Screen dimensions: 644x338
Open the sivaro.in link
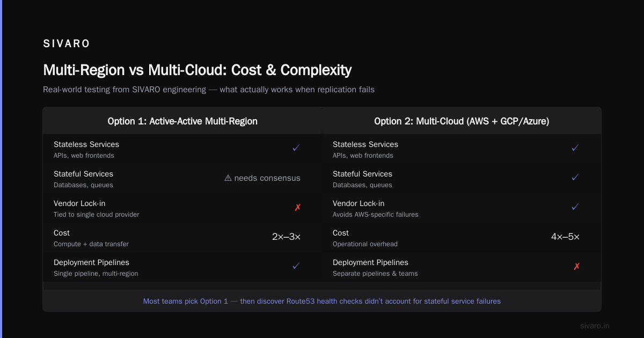595,326
